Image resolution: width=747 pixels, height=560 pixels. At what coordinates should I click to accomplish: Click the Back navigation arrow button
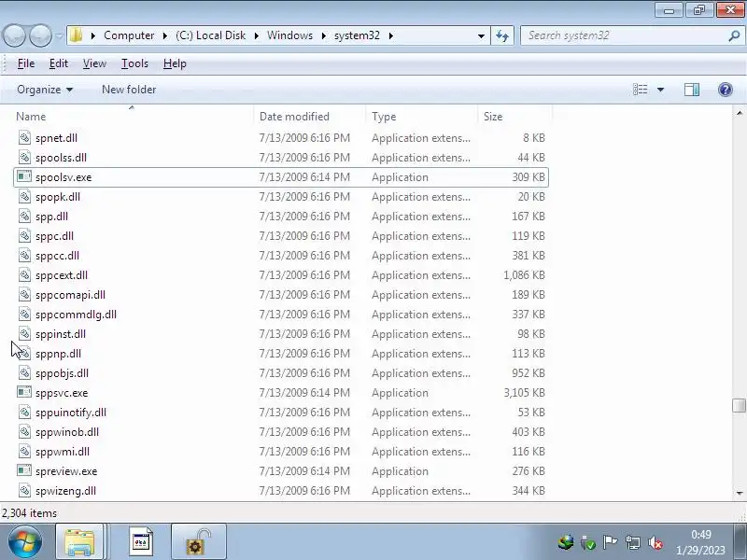[x=14, y=35]
